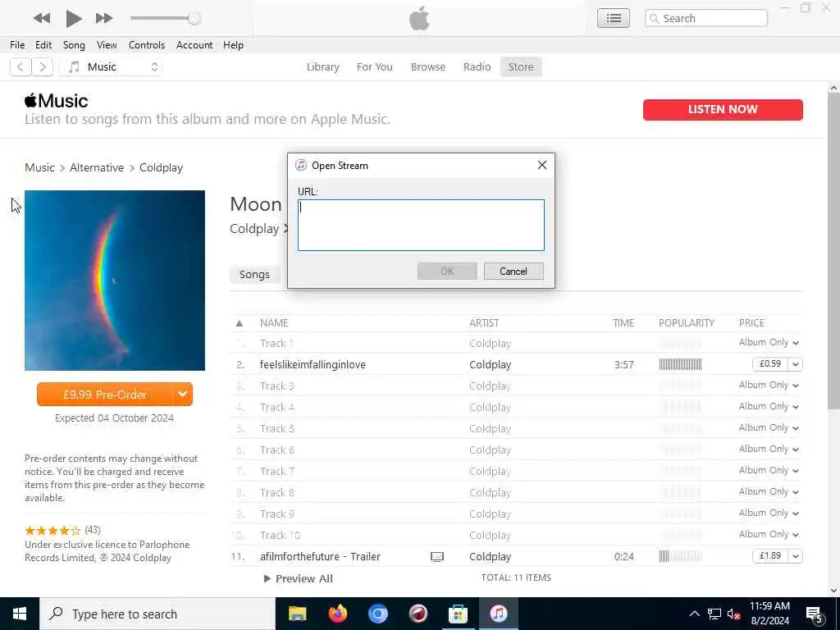Expand Album Only dropdown for Track 5

796,428
